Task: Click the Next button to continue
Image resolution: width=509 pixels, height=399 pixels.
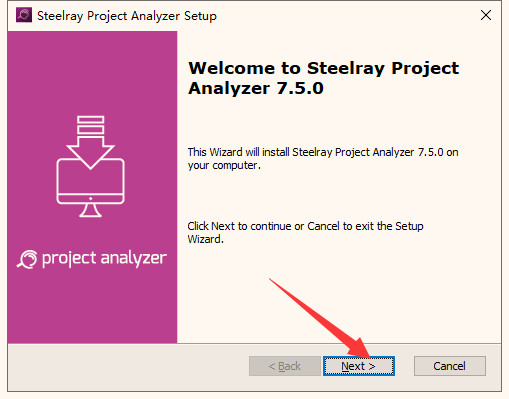Action: [x=359, y=366]
